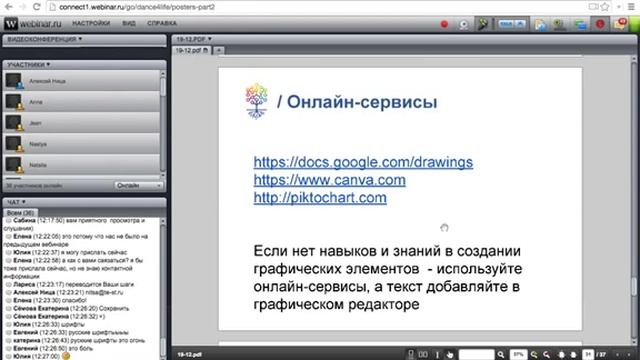640x360 pixels.
Task: Add new document tab with plus button
Action: tap(219, 50)
